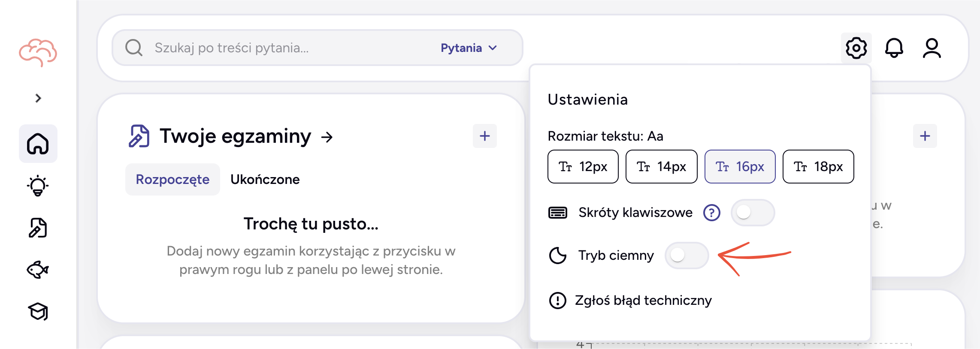Click the Skróty klawiszowe label
980x349 pixels.
pos(635,212)
